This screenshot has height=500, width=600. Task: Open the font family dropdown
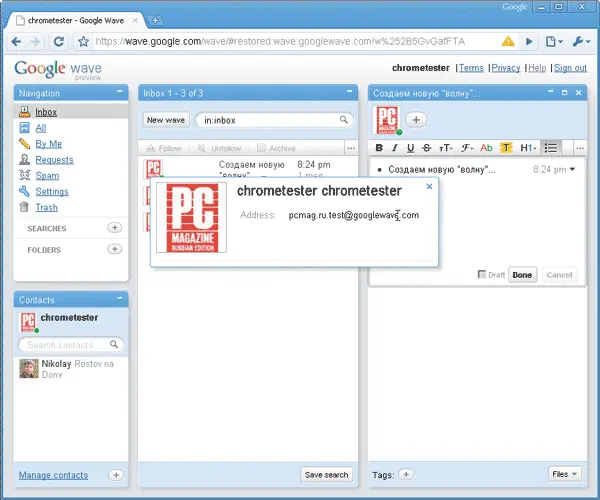(x=467, y=148)
